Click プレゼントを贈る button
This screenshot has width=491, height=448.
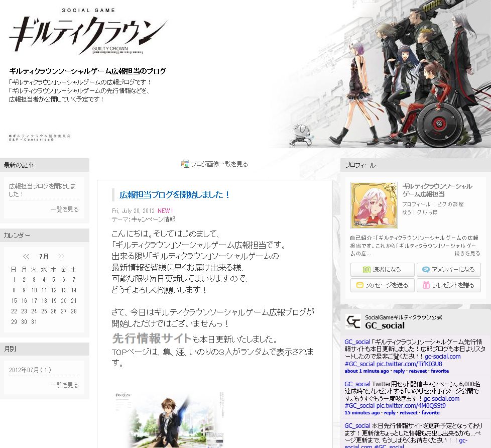(x=449, y=285)
